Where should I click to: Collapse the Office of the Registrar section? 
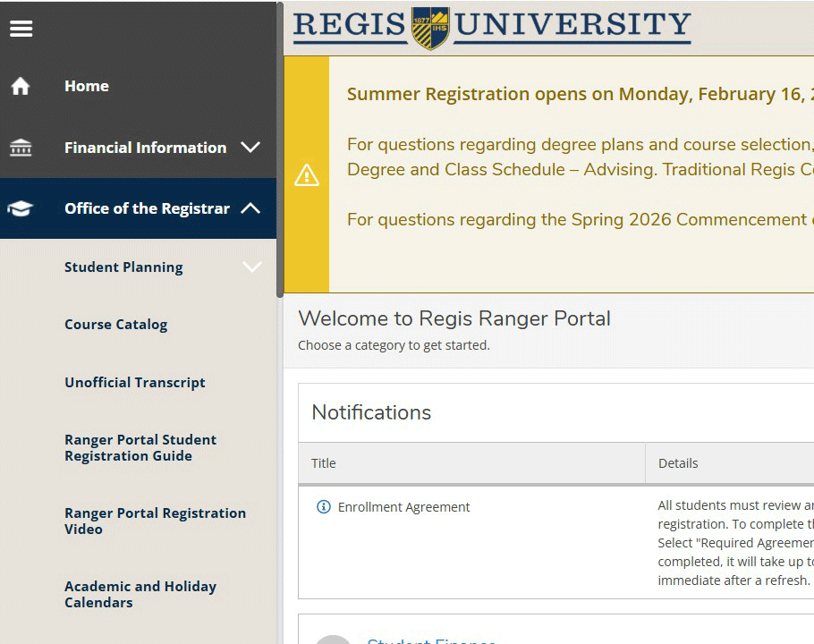[251, 208]
